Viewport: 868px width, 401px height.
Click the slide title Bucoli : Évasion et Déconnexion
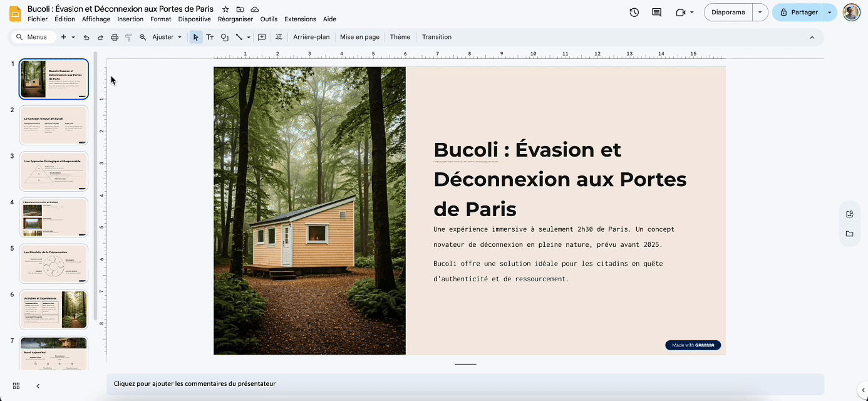click(560, 179)
